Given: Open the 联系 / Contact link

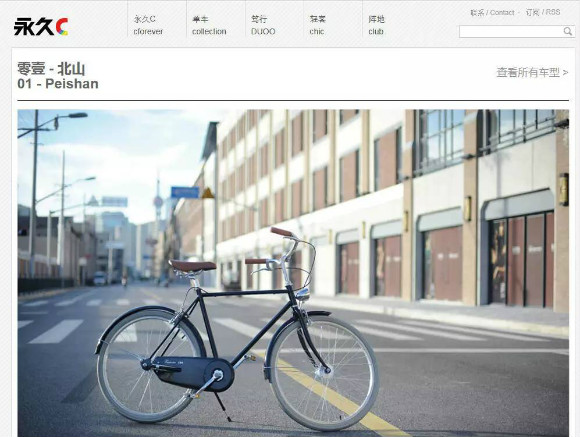Looking at the screenshot, I should (x=492, y=13).
